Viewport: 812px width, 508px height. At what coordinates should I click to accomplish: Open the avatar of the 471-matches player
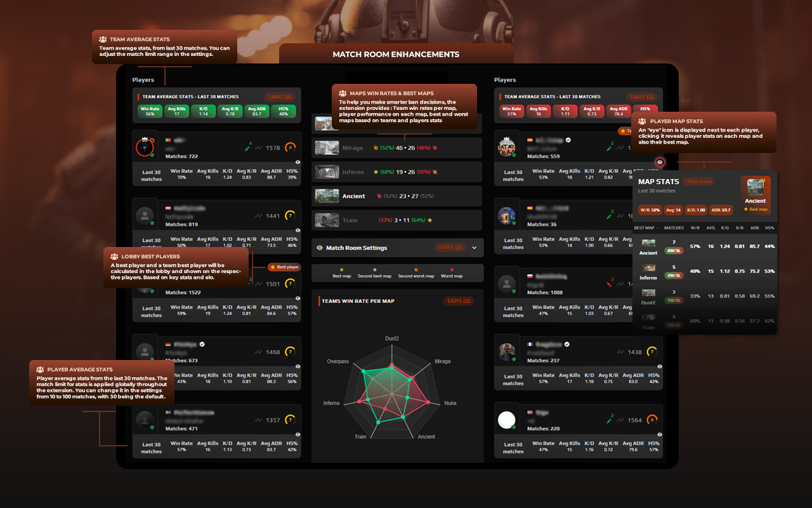pos(145,420)
